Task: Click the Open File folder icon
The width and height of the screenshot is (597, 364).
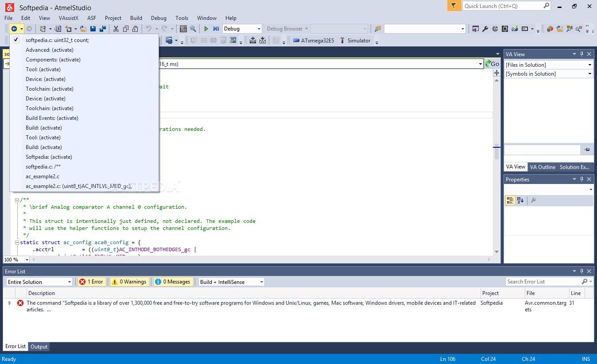Action: click(83, 29)
